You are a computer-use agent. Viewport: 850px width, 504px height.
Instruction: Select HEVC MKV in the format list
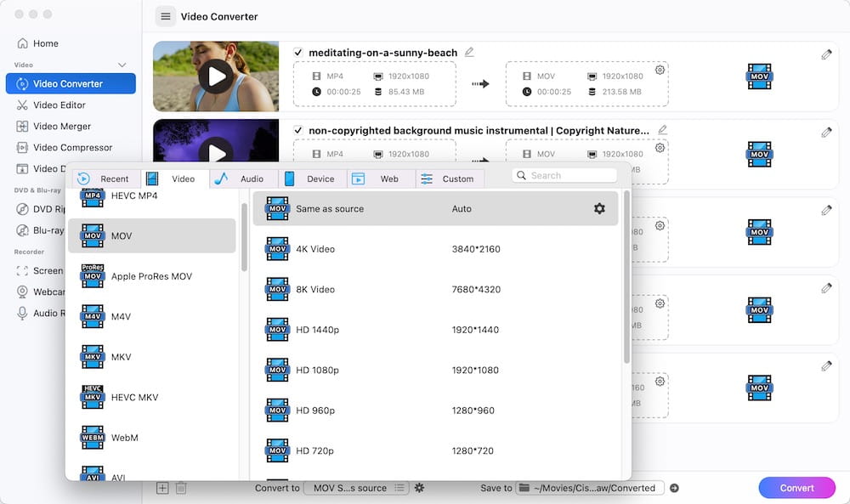152,397
